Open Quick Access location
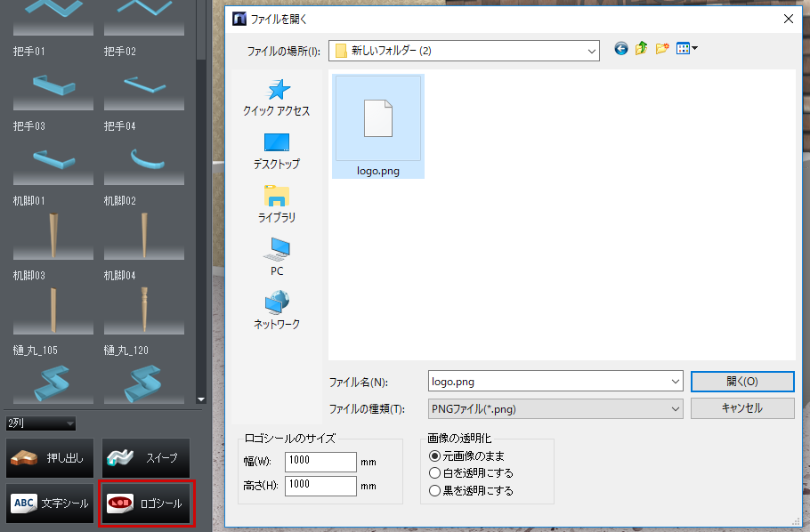 277,98
